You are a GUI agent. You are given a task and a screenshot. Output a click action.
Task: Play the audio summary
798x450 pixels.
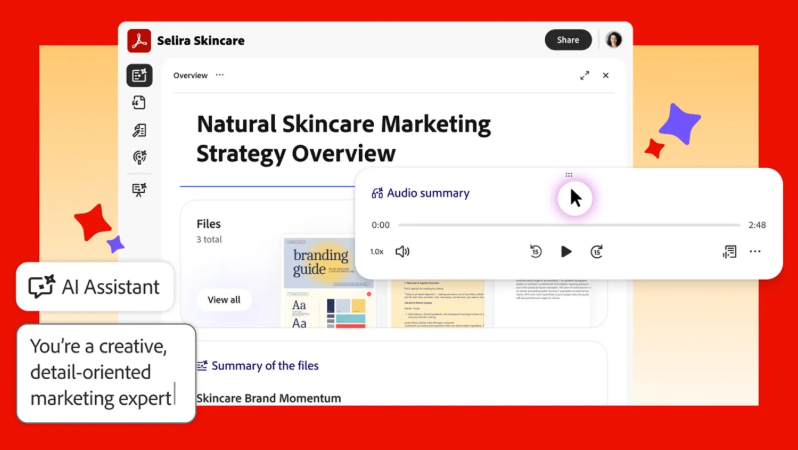pos(566,251)
